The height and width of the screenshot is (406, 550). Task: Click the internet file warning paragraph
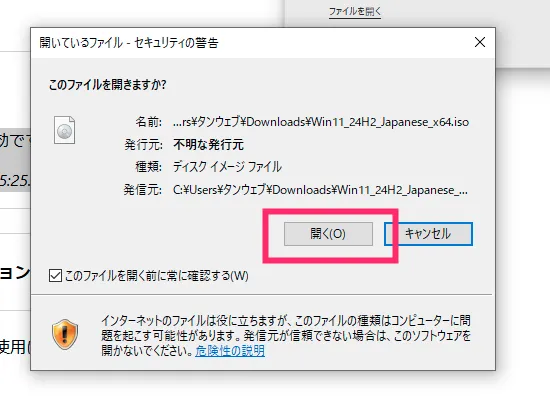286,335
